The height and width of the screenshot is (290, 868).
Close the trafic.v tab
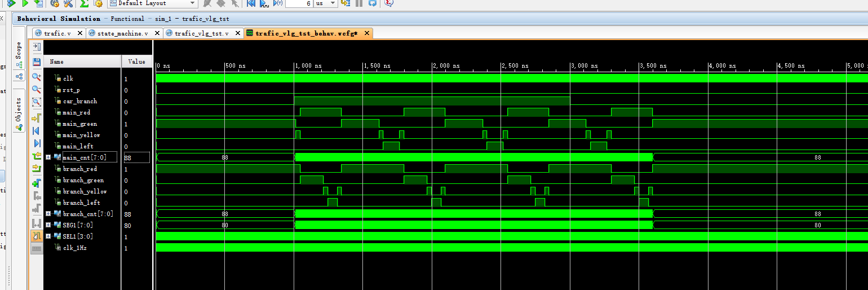pyautogui.click(x=79, y=33)
